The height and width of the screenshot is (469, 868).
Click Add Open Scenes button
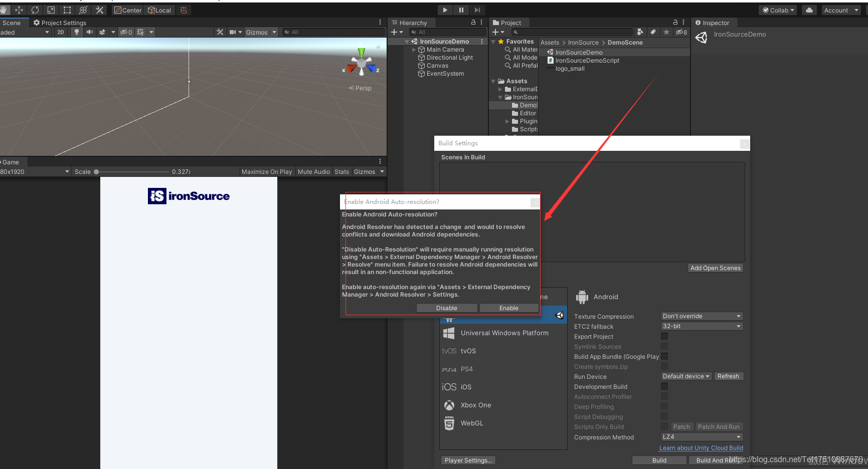tap(716, 268)
